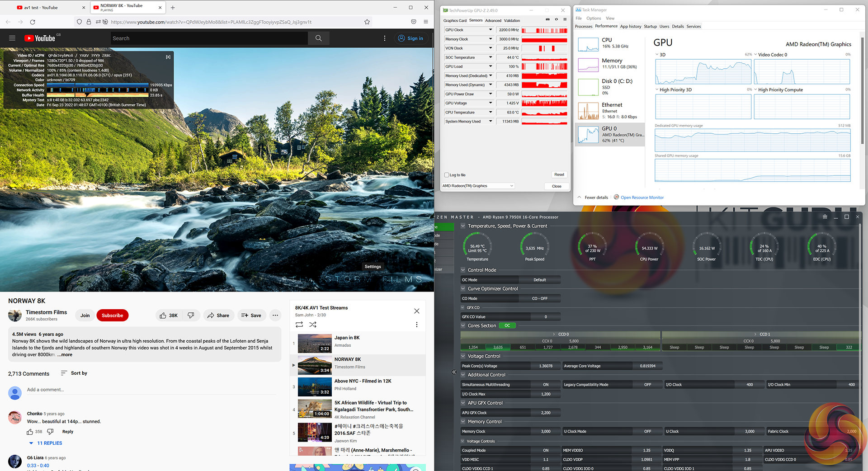Open the AMD Radeon graphics device selector
Screen dimensions: 868x471
[478, 186]
